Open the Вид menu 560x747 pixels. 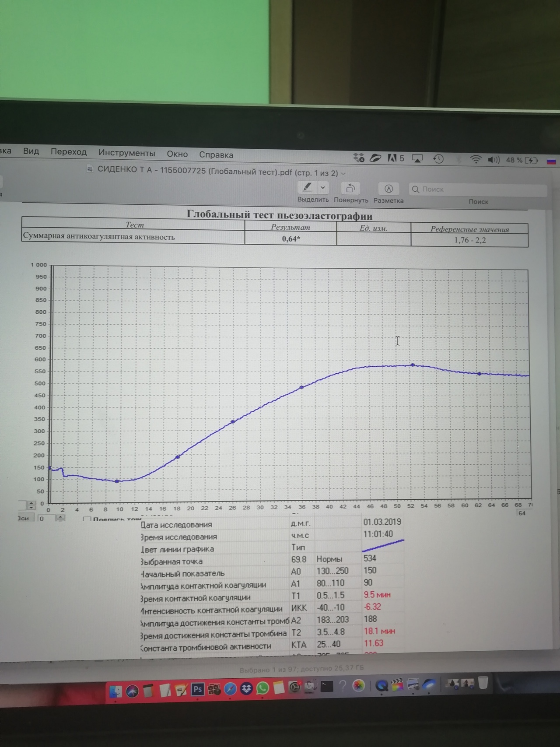[x=31, y=151]
